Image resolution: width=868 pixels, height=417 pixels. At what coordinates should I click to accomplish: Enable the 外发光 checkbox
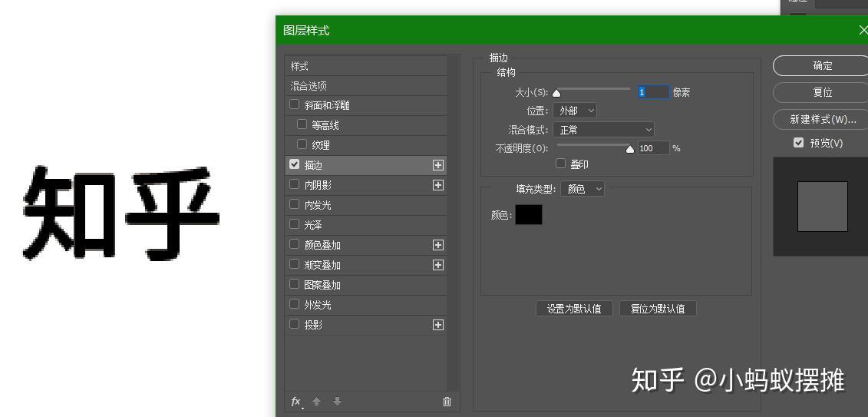coord(295,304)
